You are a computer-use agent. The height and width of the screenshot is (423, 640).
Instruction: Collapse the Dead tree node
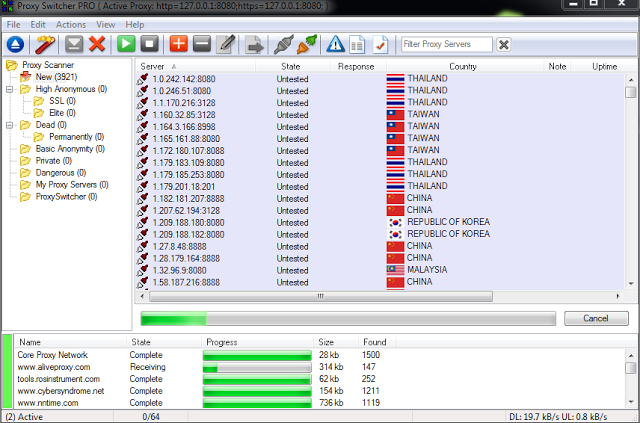pyautogui.click(x=10, y=125)
